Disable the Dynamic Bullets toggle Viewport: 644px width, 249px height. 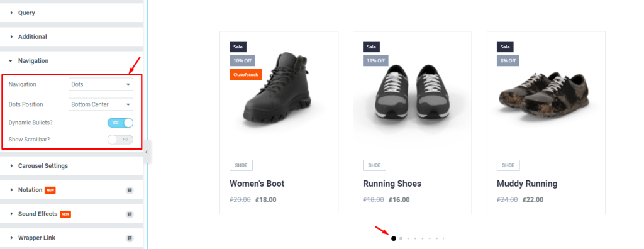[120, 123]
